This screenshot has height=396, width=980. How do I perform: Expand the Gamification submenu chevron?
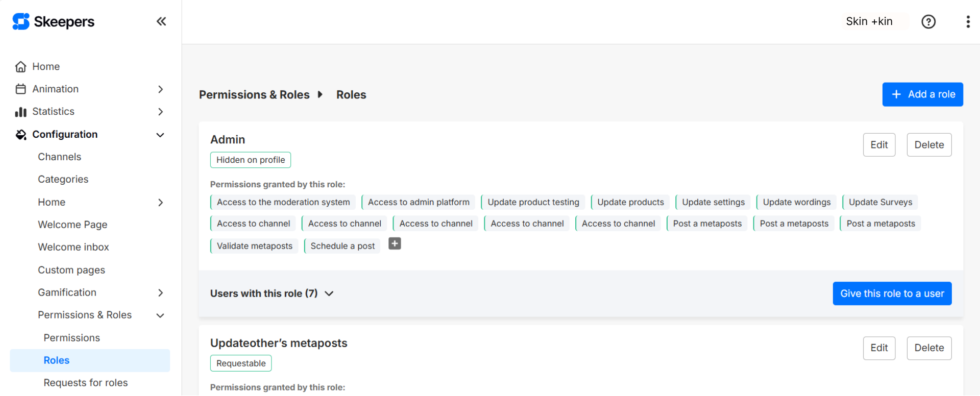point(160,293)
